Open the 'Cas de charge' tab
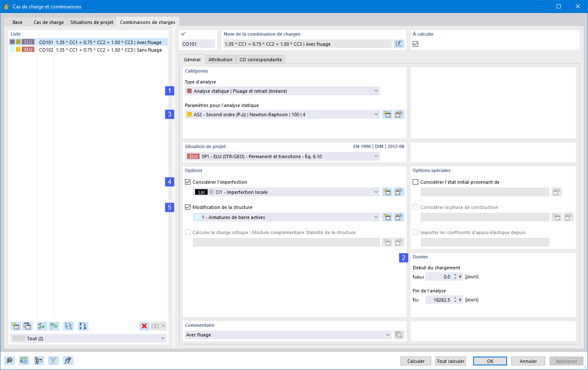The width and height of the screenshot is (588, 370). [49, 22]
